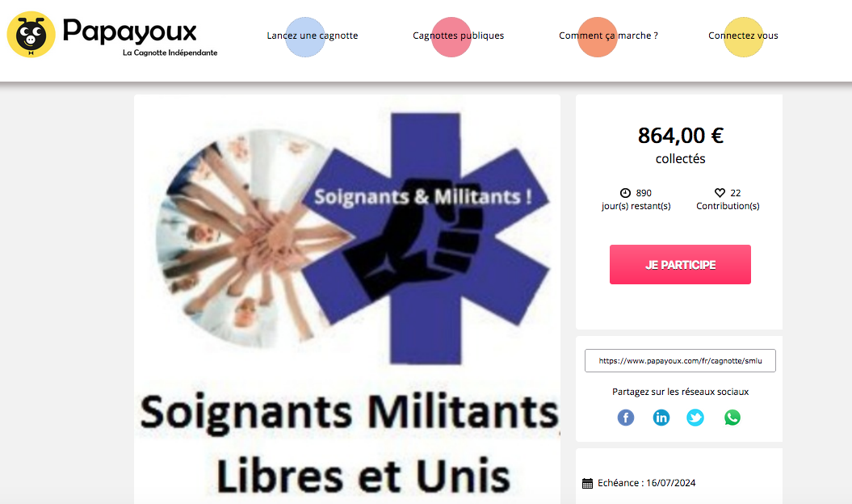Share the cagnotte on LinkedIn
Viewport: 852px width, 504px height.
click(x=661, y=418)
